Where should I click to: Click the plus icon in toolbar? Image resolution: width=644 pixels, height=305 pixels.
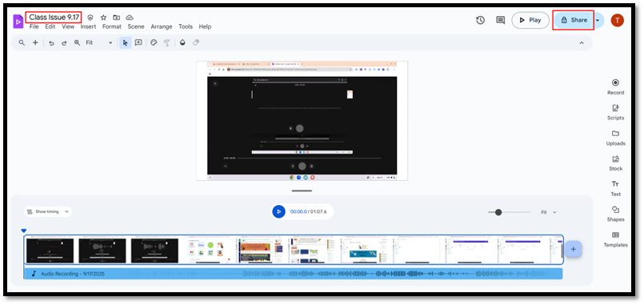[x=35, y=42]
